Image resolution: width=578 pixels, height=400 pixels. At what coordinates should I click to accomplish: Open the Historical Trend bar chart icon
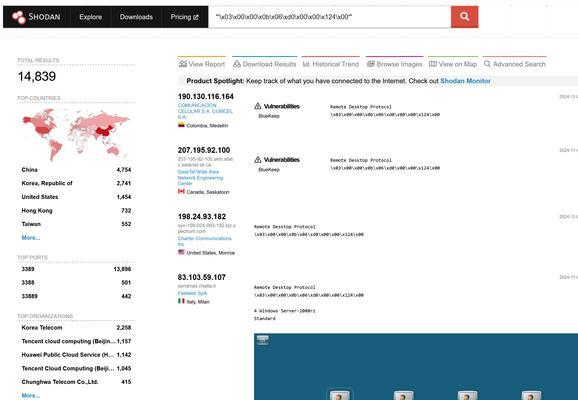[306, 64]
